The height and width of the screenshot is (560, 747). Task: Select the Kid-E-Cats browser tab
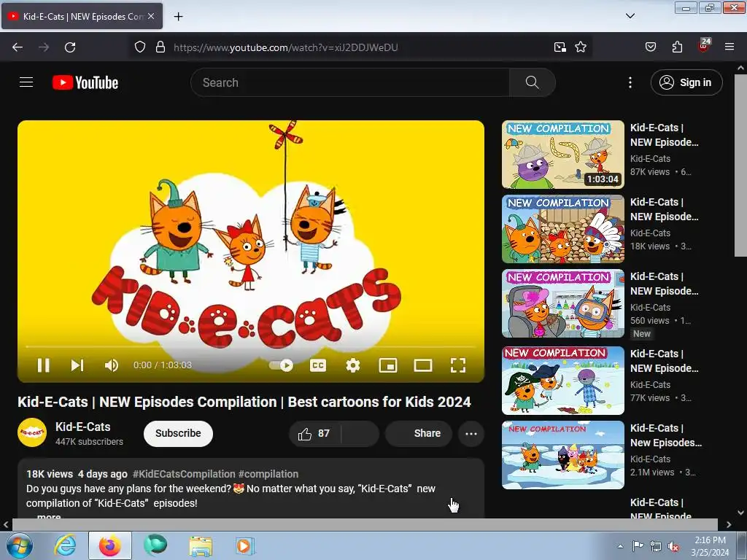[x=82, y=16]
